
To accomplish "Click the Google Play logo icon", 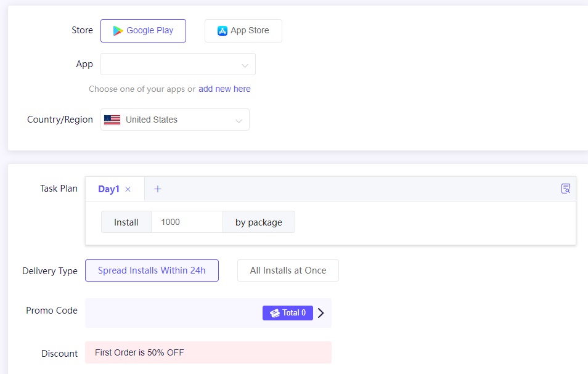I will 118,31.
